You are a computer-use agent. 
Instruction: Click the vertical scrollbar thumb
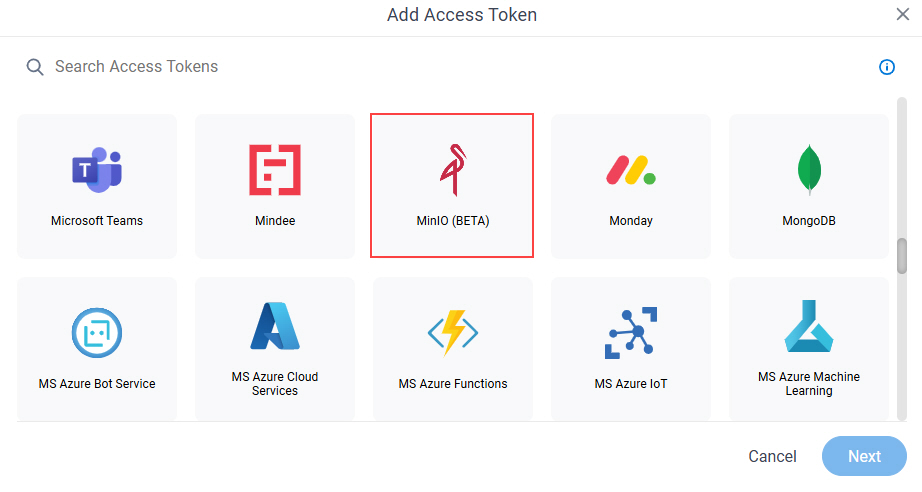coord(902,256)
